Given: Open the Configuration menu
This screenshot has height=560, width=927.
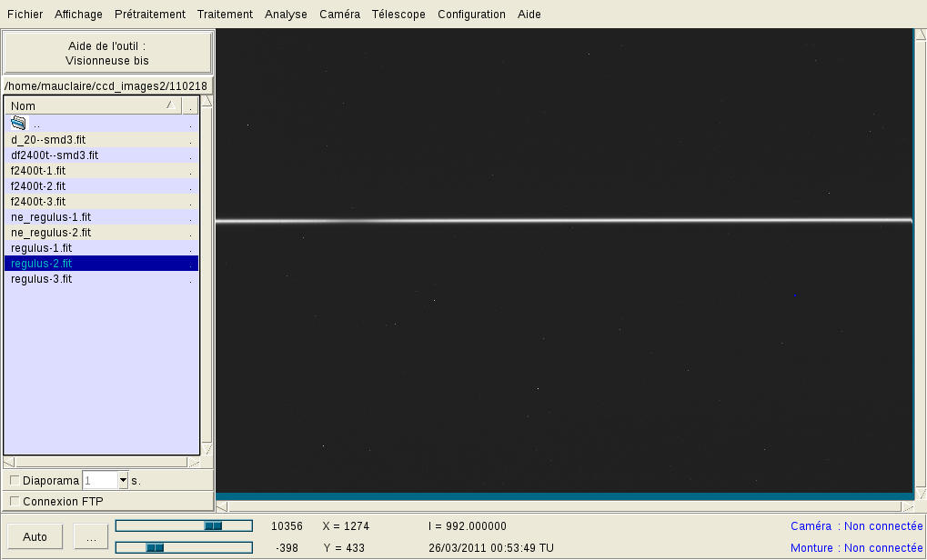Looking at the screenshot, I should pos(471,15).
